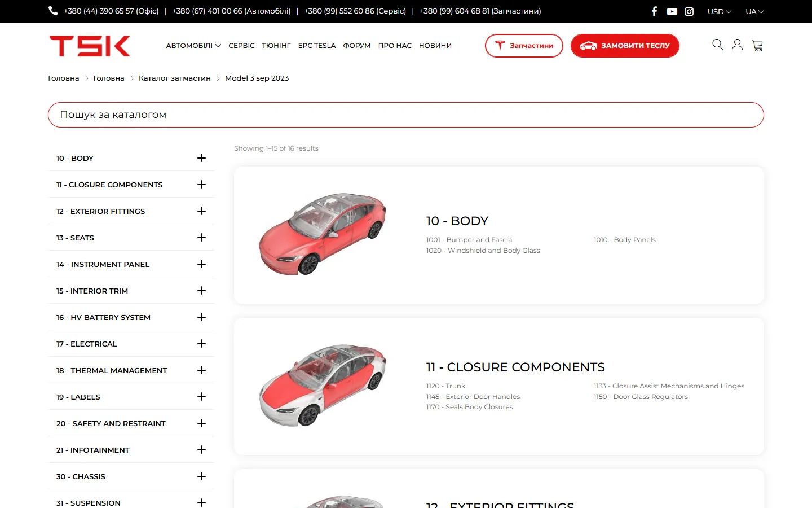Screen dimensions: 812x508
Task: Select 31 - SUSPENSION sidebar category
Action: [x=89, y=503]
